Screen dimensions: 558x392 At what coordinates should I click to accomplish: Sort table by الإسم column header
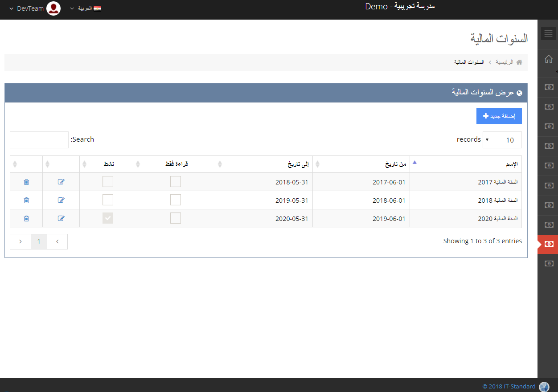[x=466, y=164]
